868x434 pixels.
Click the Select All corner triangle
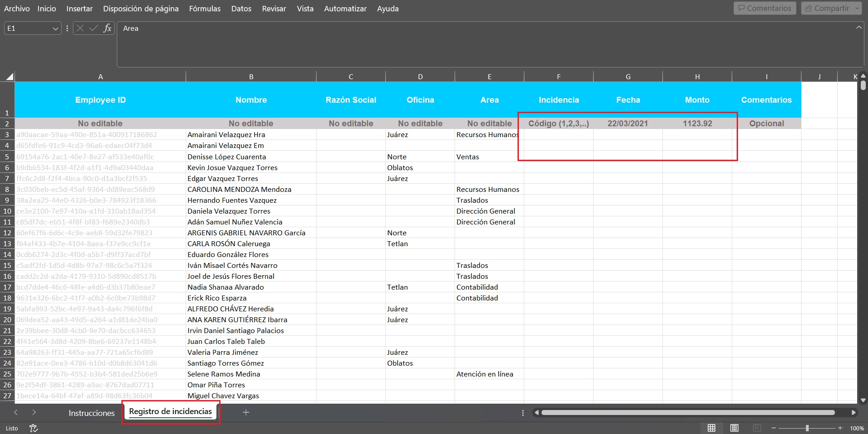click(9, 77)
